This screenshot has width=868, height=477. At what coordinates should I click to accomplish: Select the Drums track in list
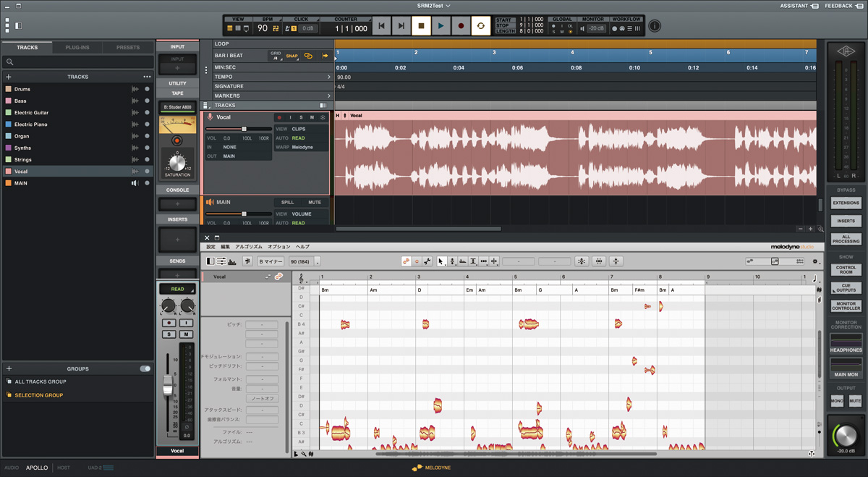(77, 89)
